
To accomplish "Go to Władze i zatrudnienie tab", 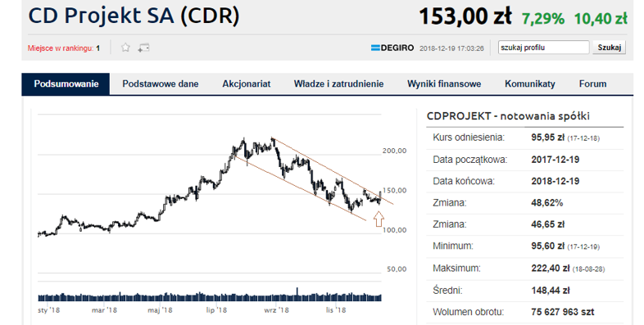I will pyautogui.click(x=339, y=84).
